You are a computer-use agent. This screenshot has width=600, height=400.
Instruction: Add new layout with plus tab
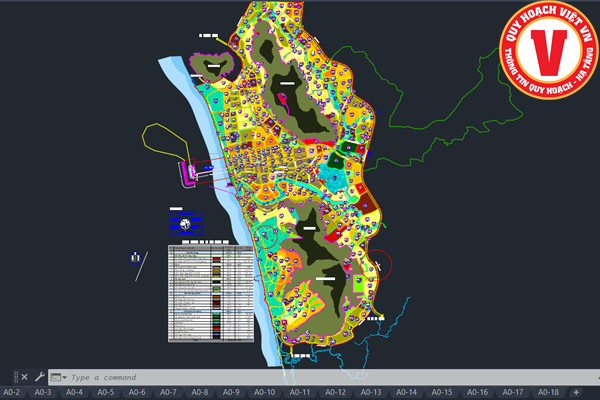576,393
